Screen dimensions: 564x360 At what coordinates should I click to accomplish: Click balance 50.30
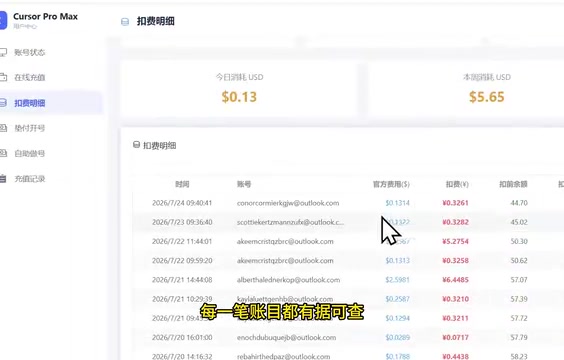(519, 241)
